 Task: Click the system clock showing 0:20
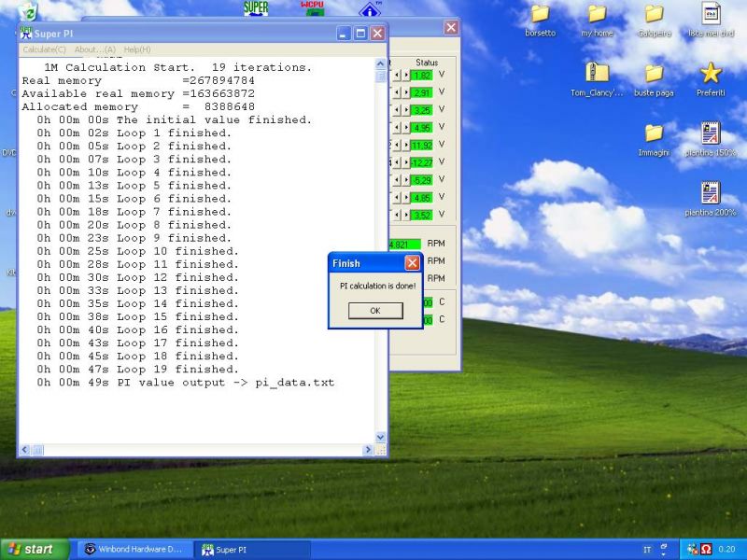coord(726,550)
